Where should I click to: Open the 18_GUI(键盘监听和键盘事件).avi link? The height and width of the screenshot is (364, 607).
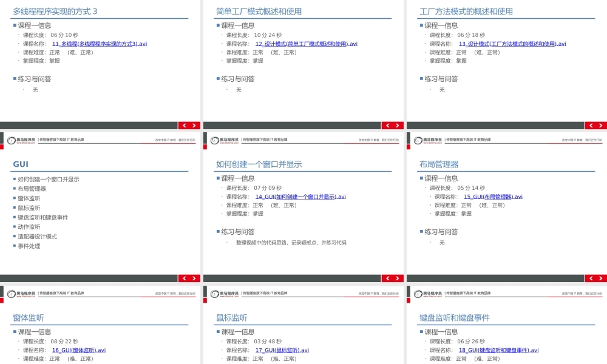point(498,350)
